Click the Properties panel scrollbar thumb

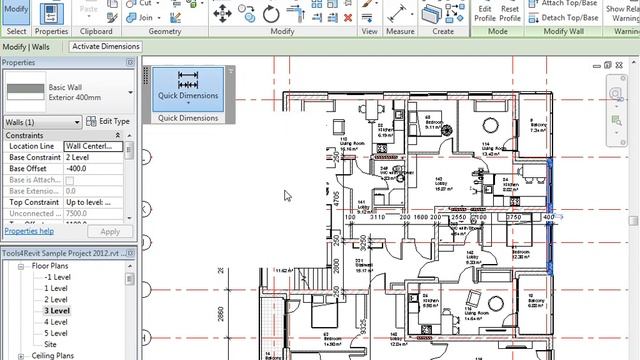pyautogui.click(x=129, y=151)
